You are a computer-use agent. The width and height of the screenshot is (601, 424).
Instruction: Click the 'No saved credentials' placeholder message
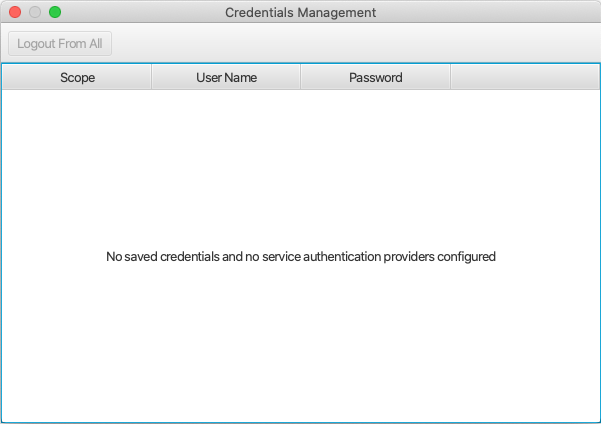[x=301, y=257]
